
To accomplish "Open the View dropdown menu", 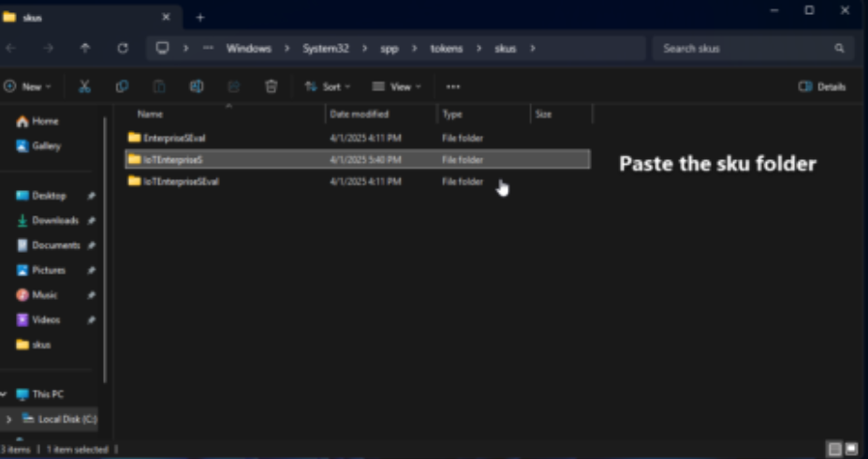I will pos(397,86).
